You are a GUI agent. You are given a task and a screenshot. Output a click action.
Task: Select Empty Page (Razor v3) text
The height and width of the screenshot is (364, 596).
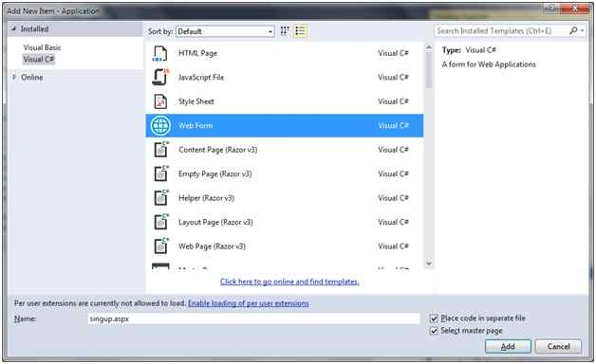coord(215,173)
